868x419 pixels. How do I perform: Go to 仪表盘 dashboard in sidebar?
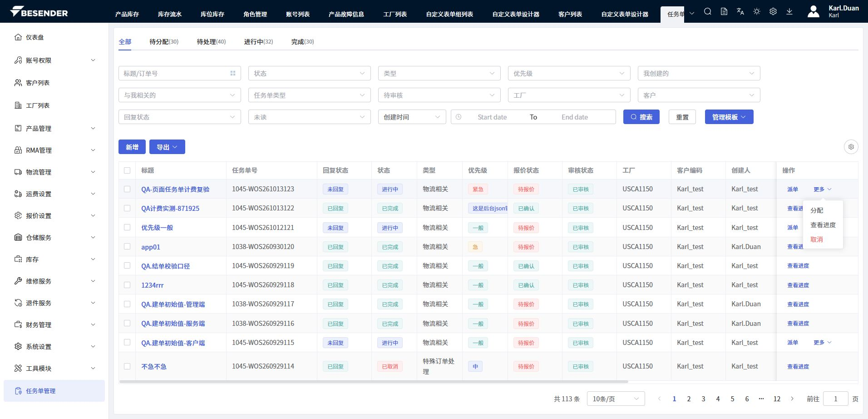54,37
